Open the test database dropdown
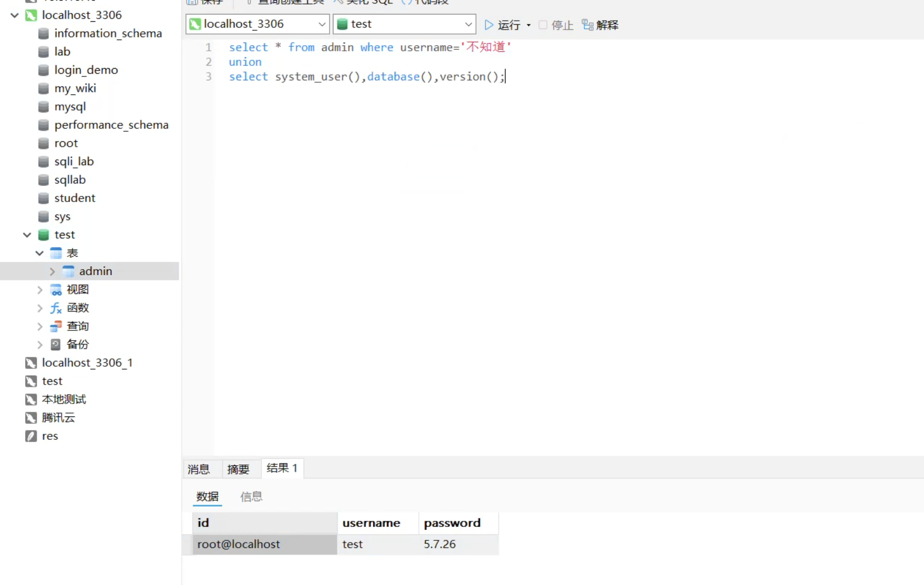The image size is (924, 585). click(x=468, y=24)
